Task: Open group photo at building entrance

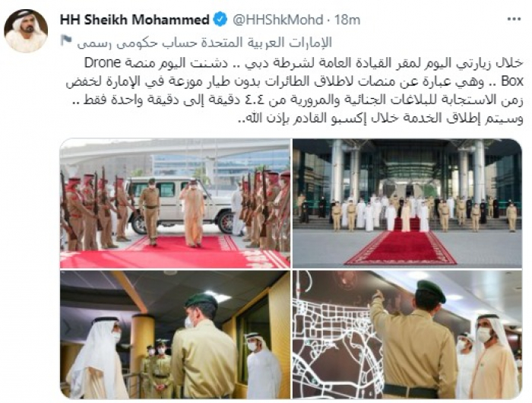Action: pyautogui.click(x=407, y=203)
